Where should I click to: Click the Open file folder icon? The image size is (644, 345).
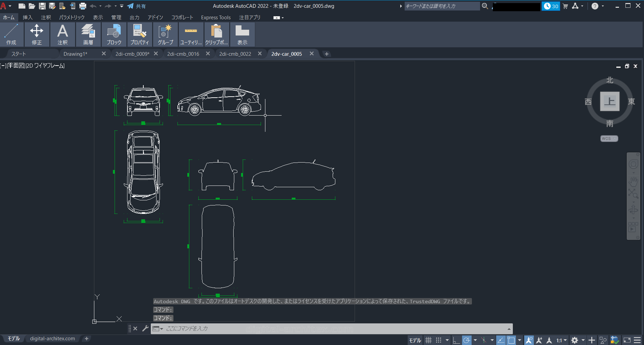coord(32,6)
